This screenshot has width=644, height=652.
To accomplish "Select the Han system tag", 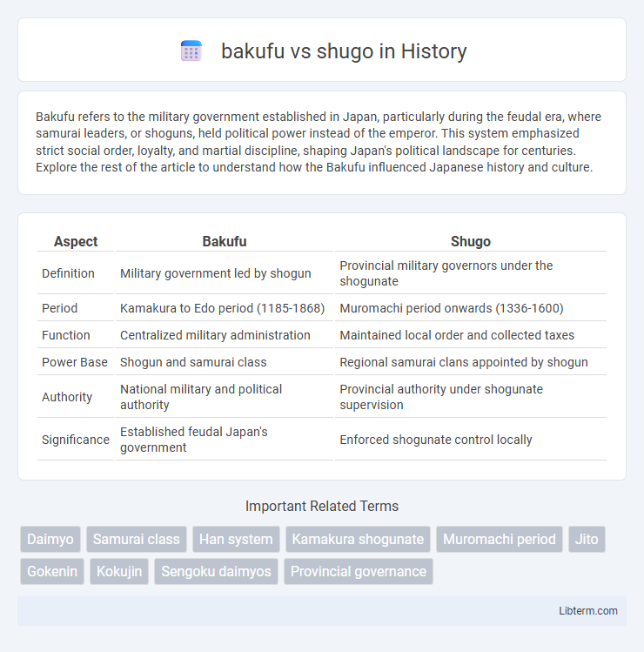I will click(236, 540).
